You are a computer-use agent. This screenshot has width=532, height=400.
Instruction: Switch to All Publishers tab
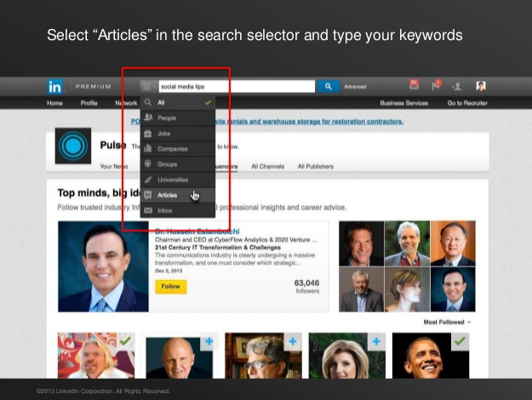(316, 166)
